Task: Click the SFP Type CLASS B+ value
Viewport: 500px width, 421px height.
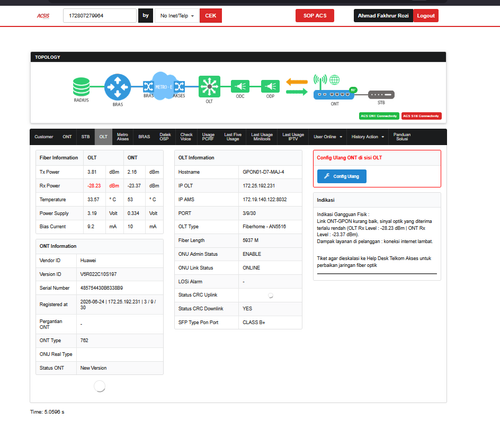Action: pos(254,322)
